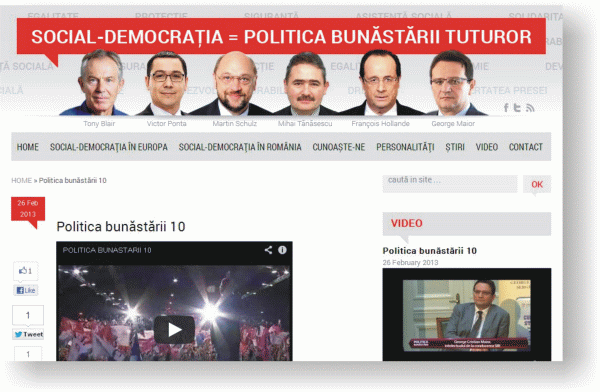This screenshot has width=600, height=392.
Task: Play the Politica Bunastarii 10 video
Action: point(174,329)
